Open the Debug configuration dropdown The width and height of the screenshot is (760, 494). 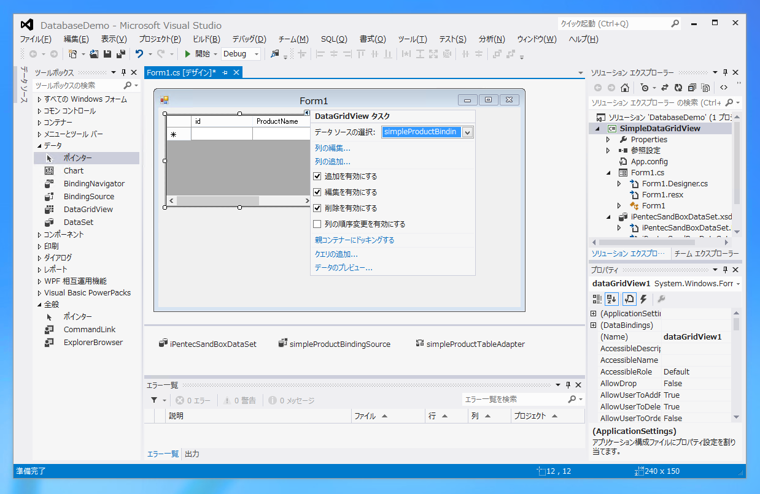[256, 54]
